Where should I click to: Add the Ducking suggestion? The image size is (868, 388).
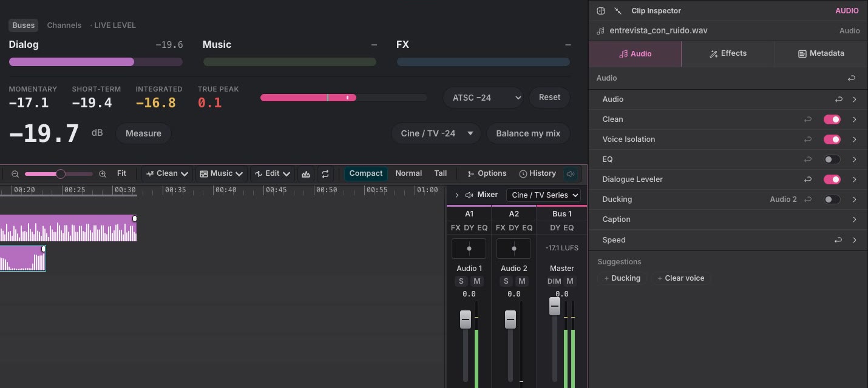622,278
